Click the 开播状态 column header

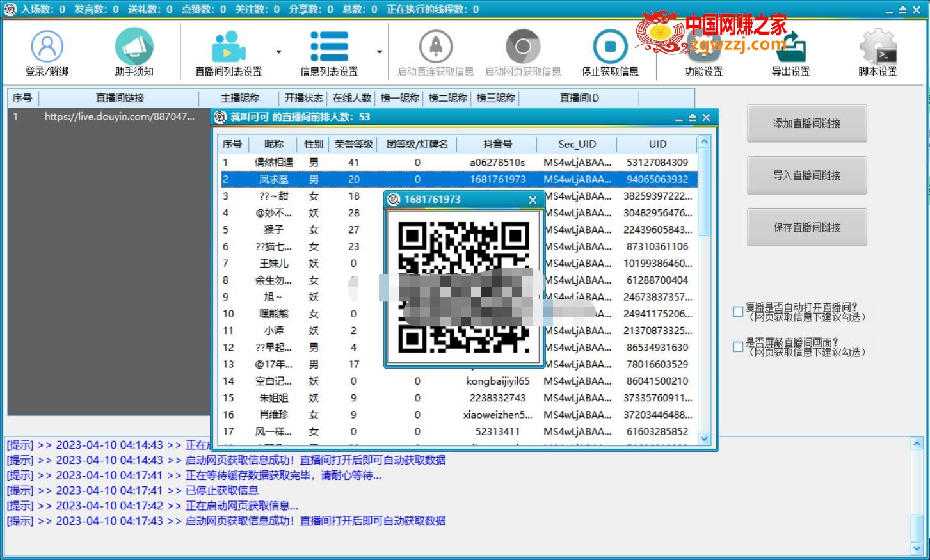pos(303,98)
